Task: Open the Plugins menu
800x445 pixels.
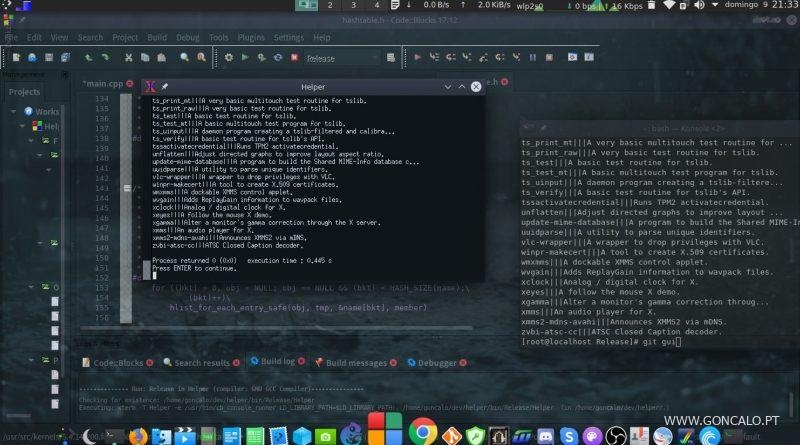Action: coord(251,37)
